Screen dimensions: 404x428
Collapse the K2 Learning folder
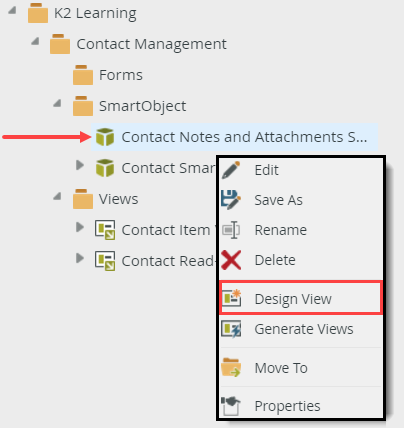pos(13,11)
